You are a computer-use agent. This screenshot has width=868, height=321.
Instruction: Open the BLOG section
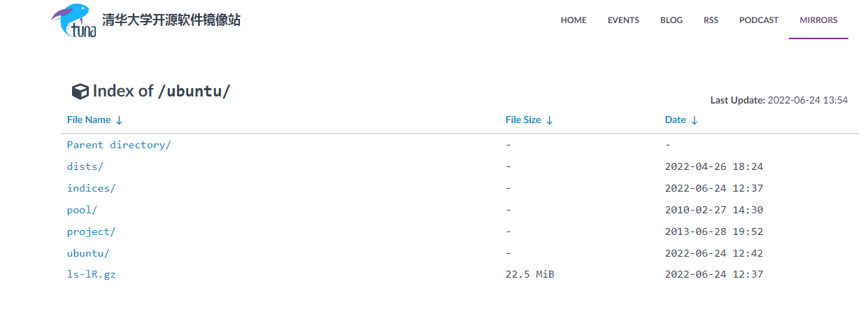point(671,20)
